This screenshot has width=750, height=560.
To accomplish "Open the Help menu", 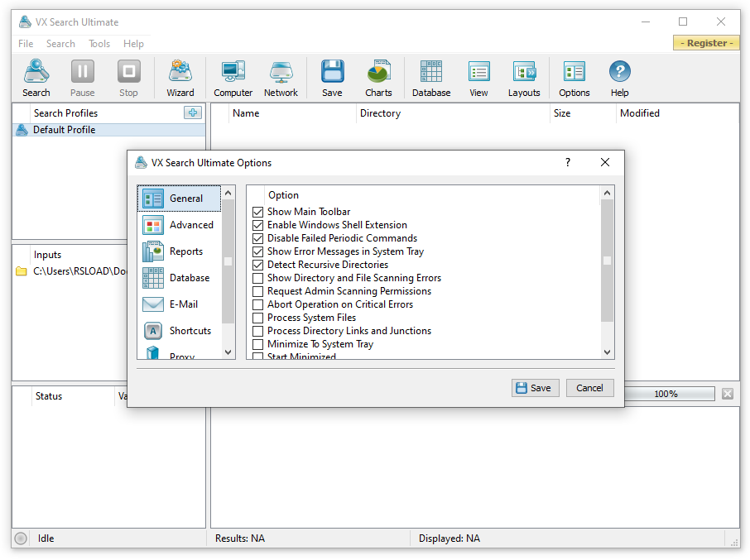I will (133, 44).
